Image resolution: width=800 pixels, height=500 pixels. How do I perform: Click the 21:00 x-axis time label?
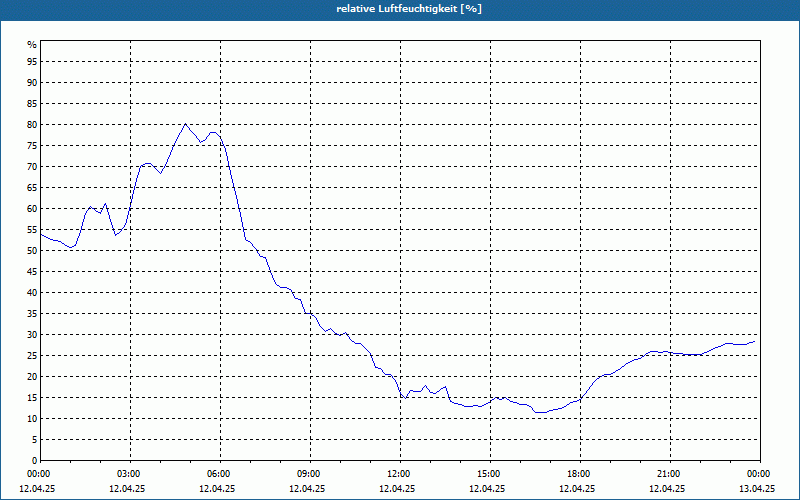(x=670, y=474)
